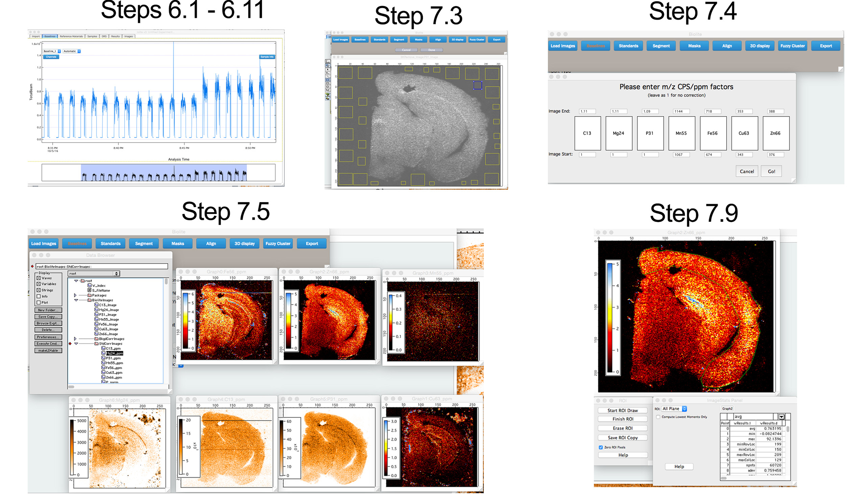Select the polygon drawing tool
This screenshot has width=865, height=504.
[328, 90]
